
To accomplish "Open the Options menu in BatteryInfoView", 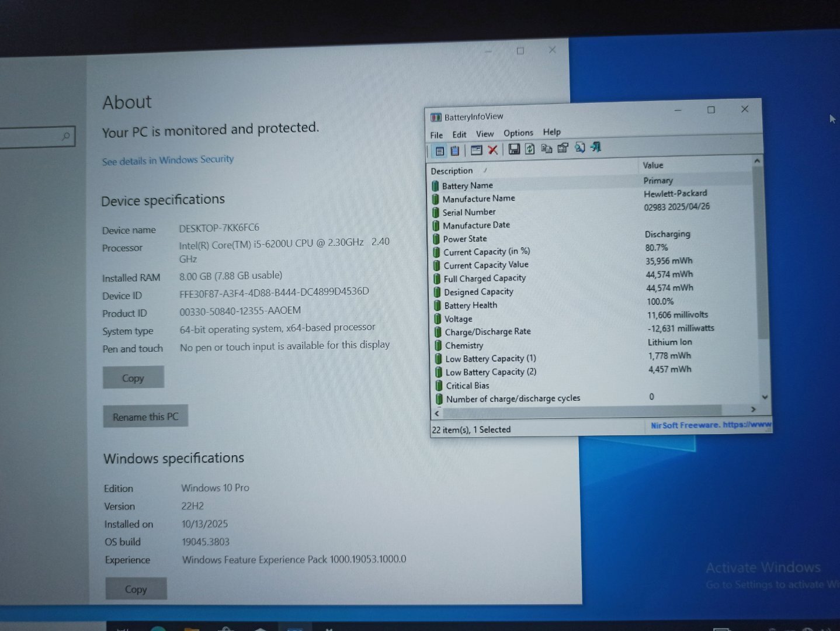I will tap(518, 133).
